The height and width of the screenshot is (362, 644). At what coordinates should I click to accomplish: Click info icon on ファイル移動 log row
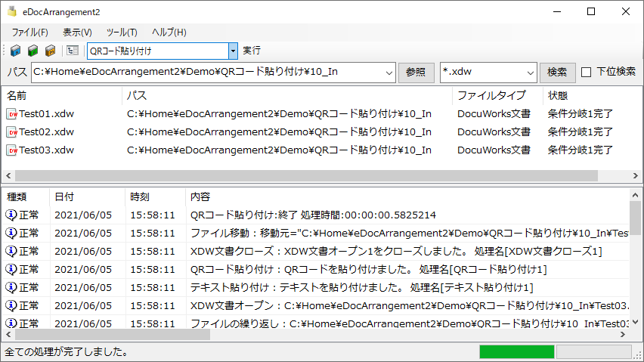coord(11,233)
